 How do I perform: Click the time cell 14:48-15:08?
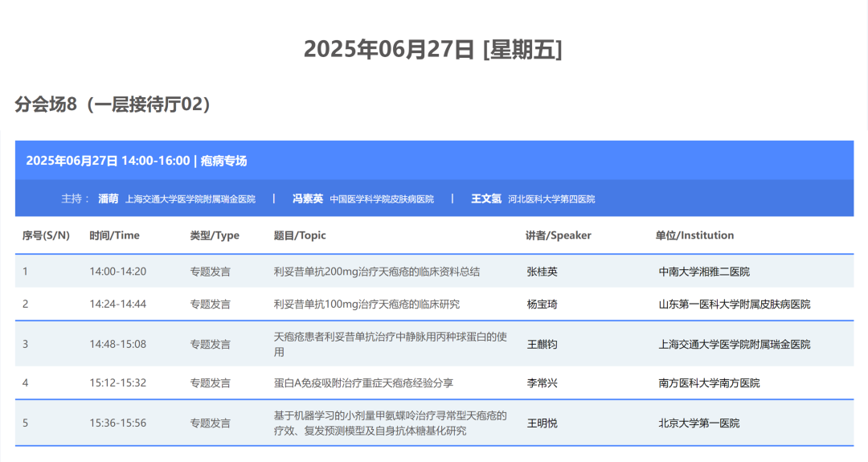[x=118, y=344]
